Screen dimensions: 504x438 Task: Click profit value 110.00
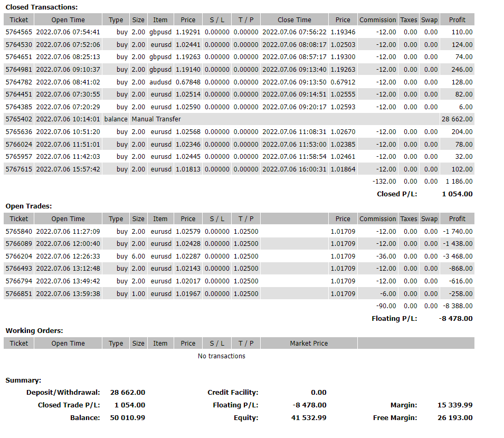point(462,32)
